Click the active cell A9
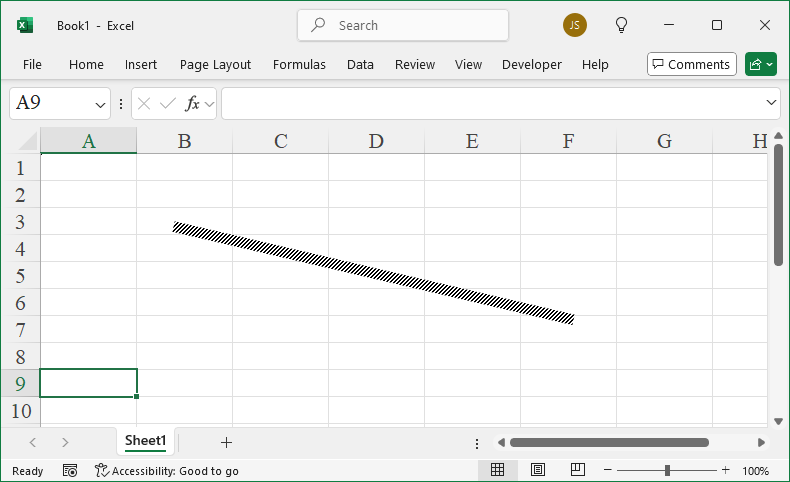The image size is (790, 482). click(88, 383)
